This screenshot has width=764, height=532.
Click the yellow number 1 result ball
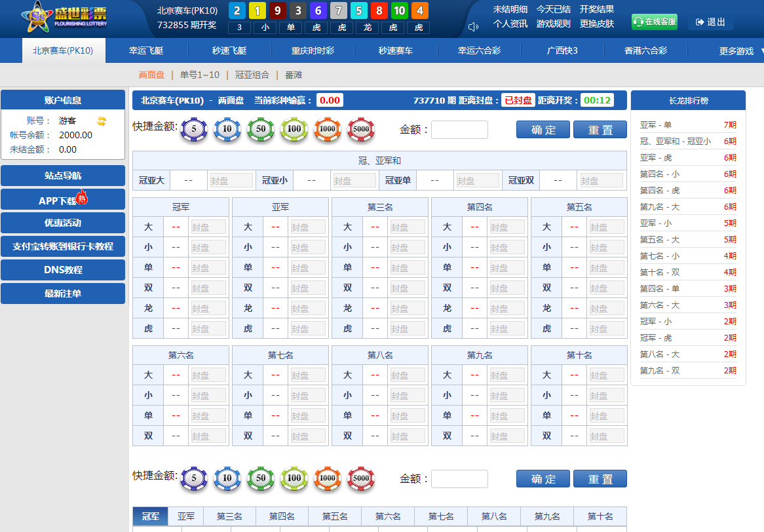pyautogui.click(x=258, y=10)
